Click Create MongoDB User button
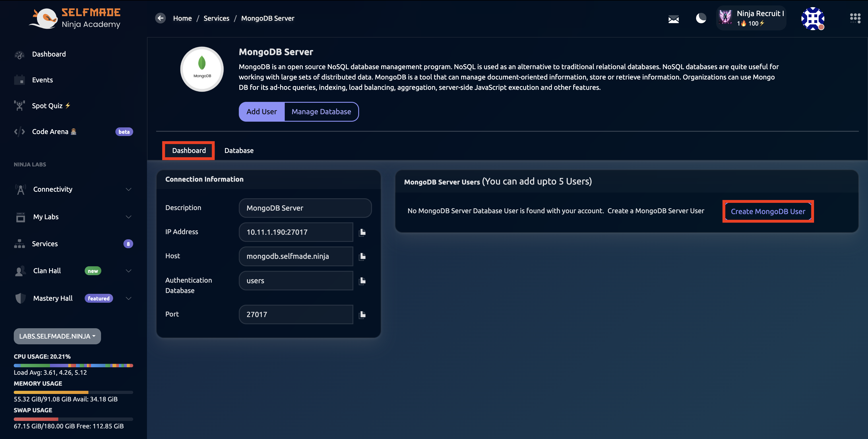This screenshot has height=439, width=868. 768,211
